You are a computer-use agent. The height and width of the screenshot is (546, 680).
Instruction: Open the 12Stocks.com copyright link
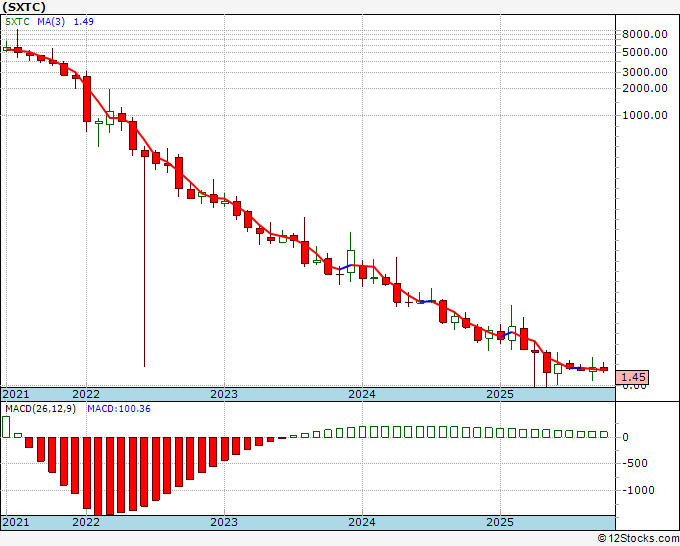(638, 539)
